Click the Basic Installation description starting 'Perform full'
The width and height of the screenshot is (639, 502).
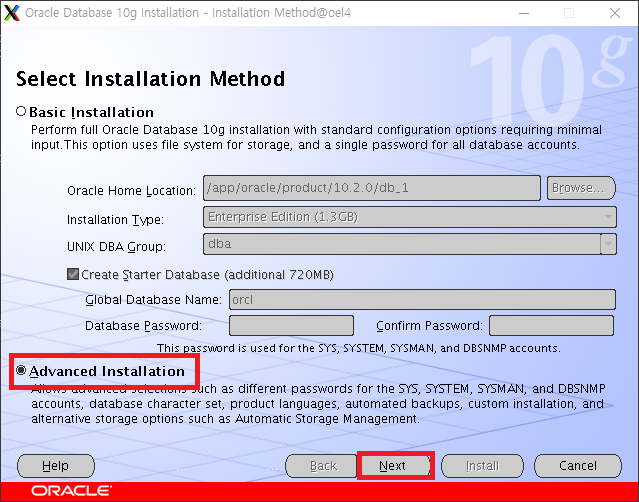tap(316, 137)
